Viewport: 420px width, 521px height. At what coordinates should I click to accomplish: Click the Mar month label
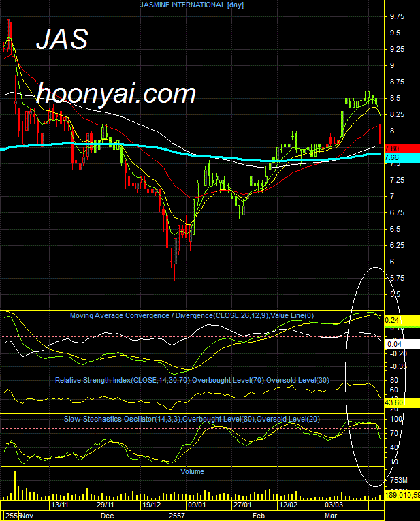331,516
